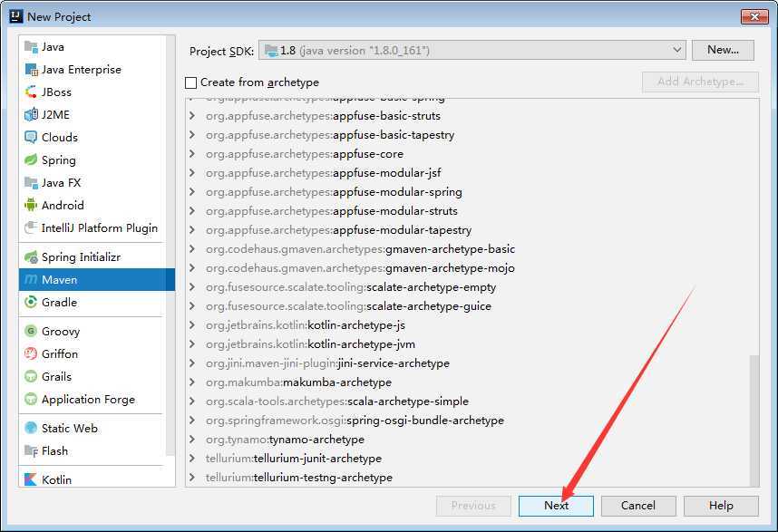The image size is (778, 532).
Task: Select the Flash icon
Action: (x=31, y=451)
